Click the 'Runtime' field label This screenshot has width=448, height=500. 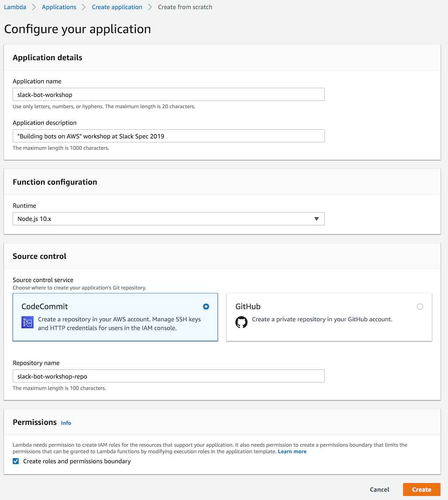(x=24, y=206)
